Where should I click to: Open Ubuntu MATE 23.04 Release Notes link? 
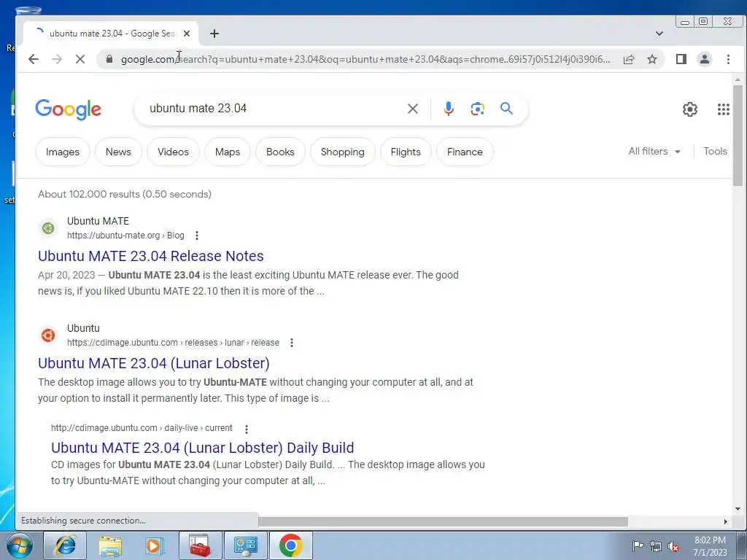tap(150, 256)
